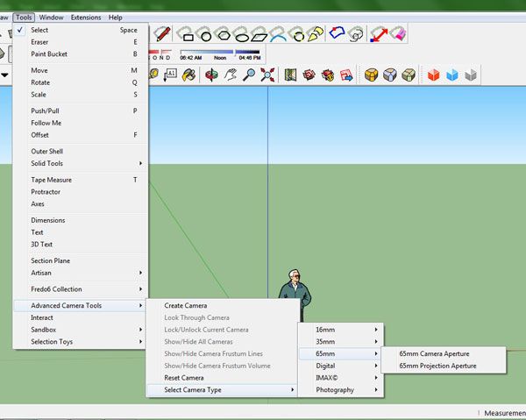526x420 pixels.
Task: Click the gray cube icon
Action: 472,75
